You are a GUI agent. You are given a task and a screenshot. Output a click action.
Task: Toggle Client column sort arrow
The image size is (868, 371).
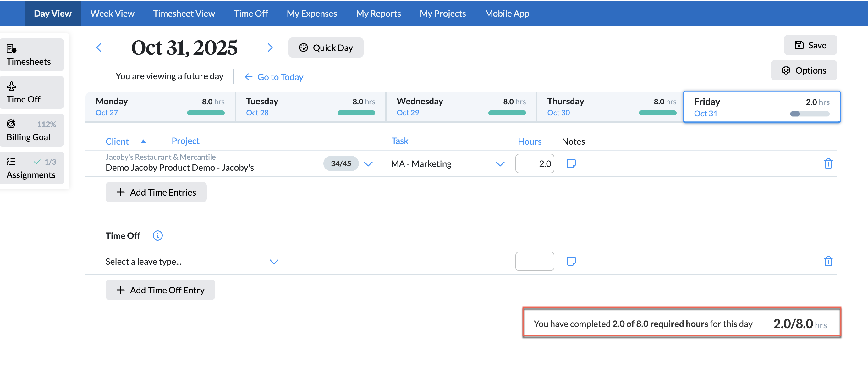(143, 141)
